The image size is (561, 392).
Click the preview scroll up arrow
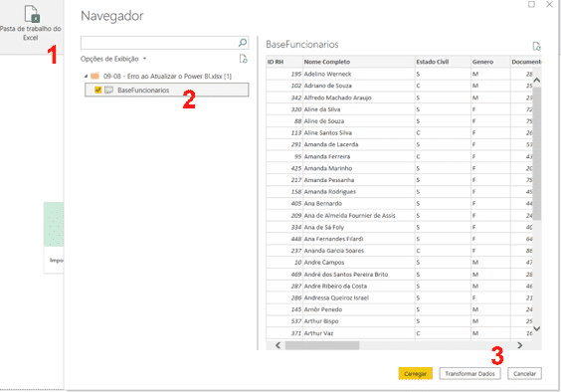(537, 81)
